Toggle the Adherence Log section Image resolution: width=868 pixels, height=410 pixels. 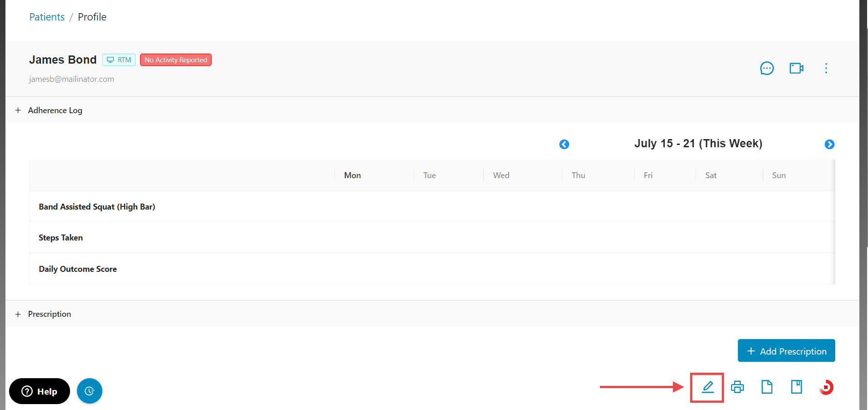(18, 110)
